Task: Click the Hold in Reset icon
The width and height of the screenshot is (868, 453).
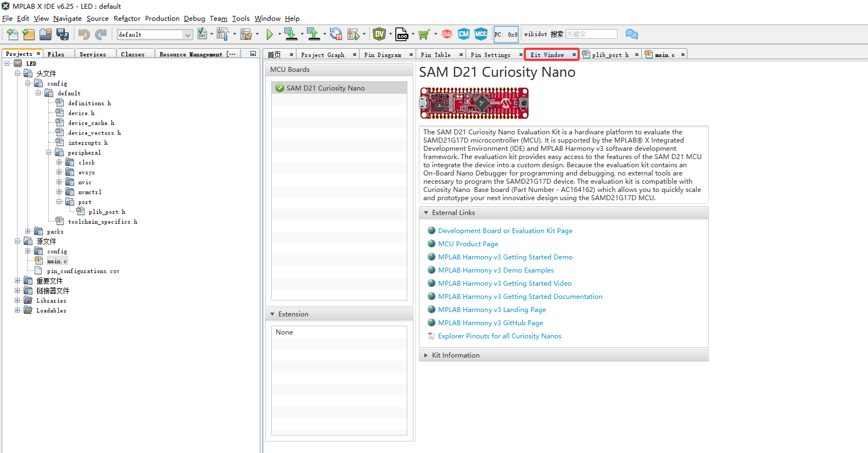Action: point(336,34)
